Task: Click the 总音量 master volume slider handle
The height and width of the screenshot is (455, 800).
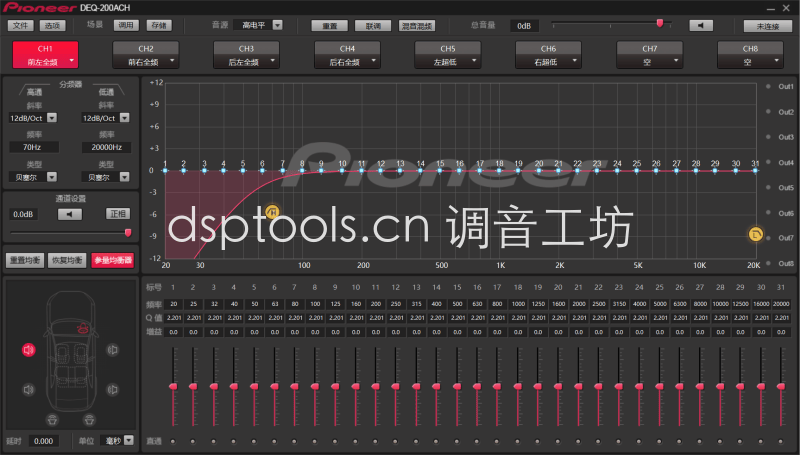Action: pyautogui.click(x=660, y=23)
